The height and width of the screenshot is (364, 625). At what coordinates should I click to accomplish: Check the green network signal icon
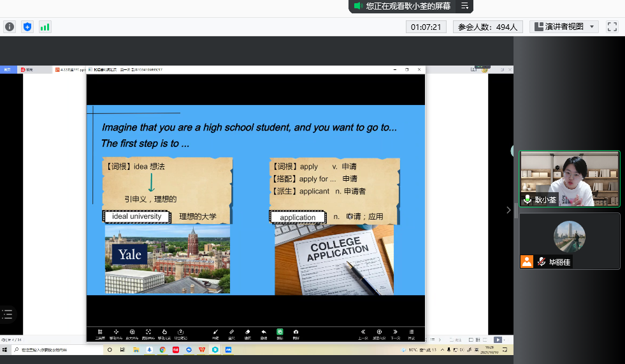pos(45,27)
